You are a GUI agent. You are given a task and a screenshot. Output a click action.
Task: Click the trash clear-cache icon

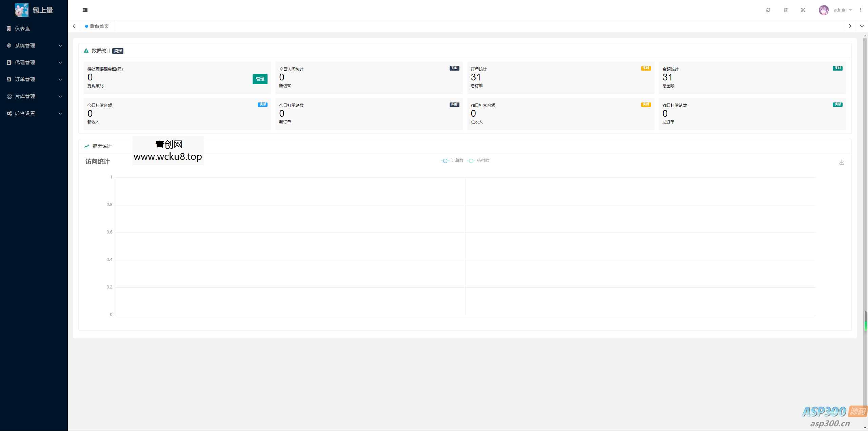(x=786, y=10)
